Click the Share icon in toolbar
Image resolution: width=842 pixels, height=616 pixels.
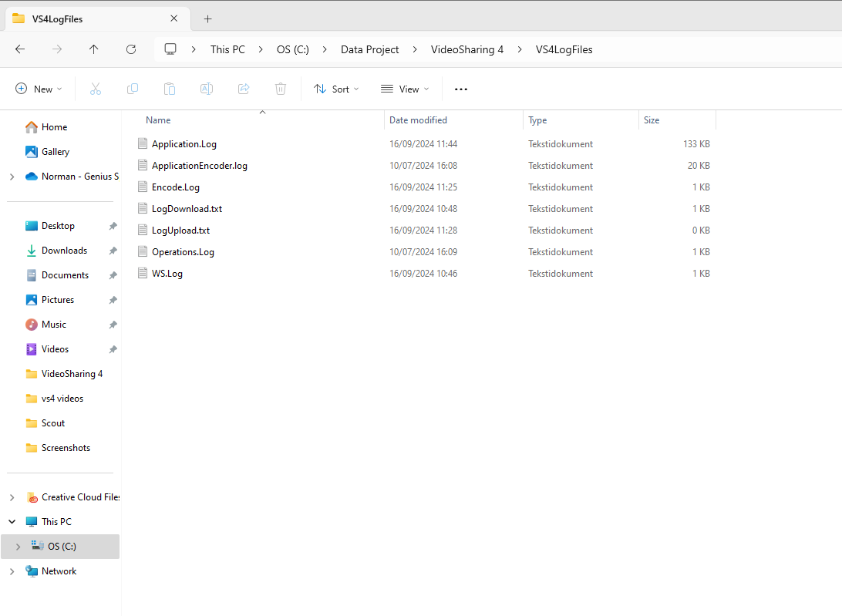(x=244, y=89)
